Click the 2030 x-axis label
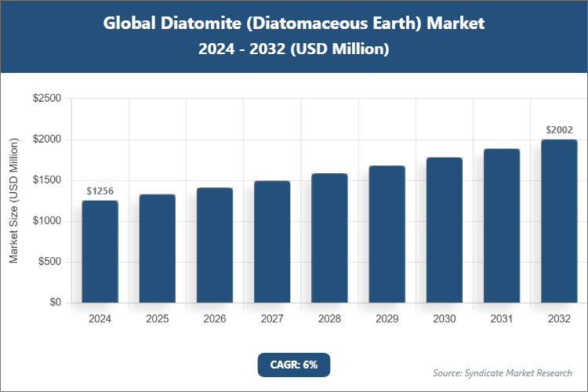 tap(445, 319)
